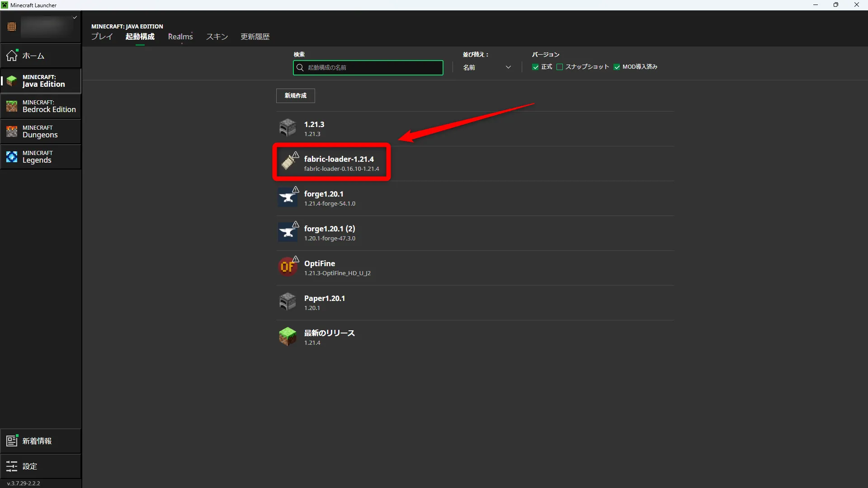Viewport: 868px width, 488px height.
Task: Click the grass block icon for 最新のリリース
Action: click(288, 337)
